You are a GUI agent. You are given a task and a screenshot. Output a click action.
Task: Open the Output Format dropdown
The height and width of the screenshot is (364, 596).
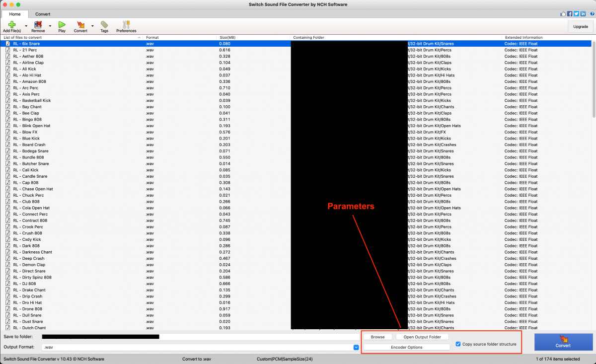pos(356,347)
